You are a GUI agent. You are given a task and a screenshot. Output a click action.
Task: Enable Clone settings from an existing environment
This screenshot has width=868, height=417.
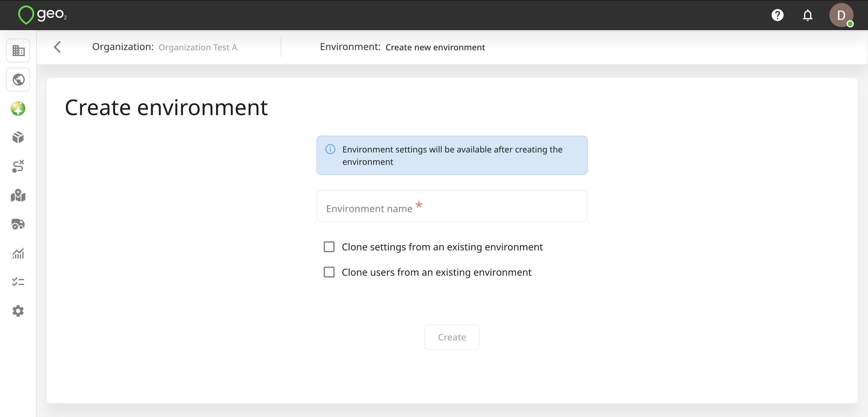pos(329,247)
